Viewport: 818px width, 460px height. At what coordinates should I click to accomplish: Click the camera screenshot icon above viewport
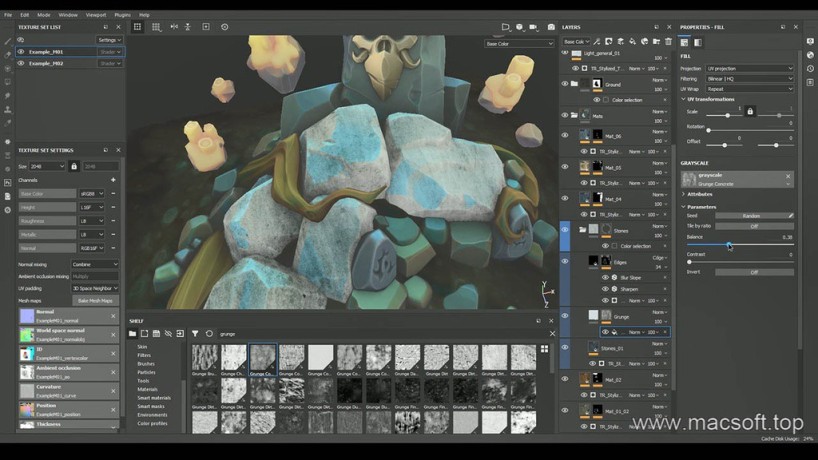551,27
